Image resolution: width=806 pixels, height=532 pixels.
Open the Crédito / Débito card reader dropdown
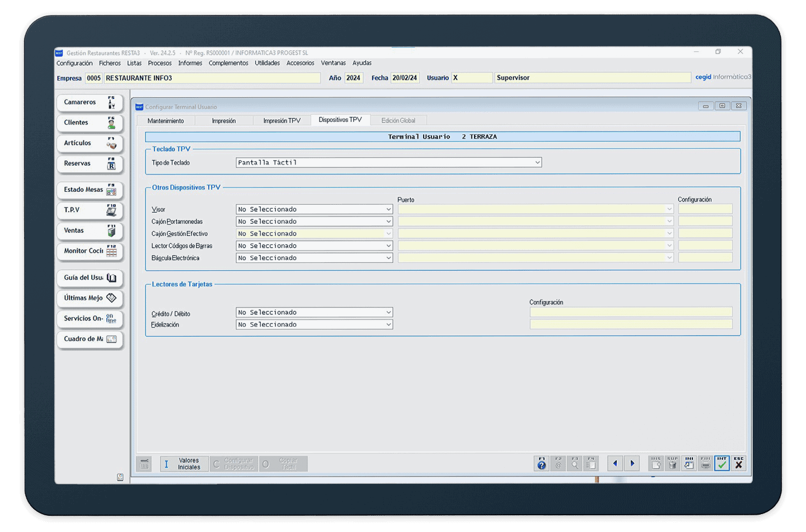[x=388, y=312]
